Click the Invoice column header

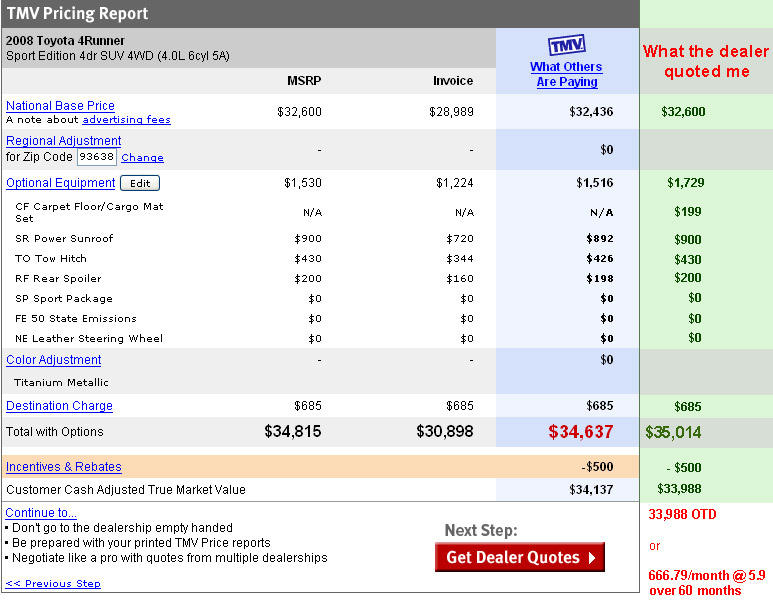coord(453,80)
